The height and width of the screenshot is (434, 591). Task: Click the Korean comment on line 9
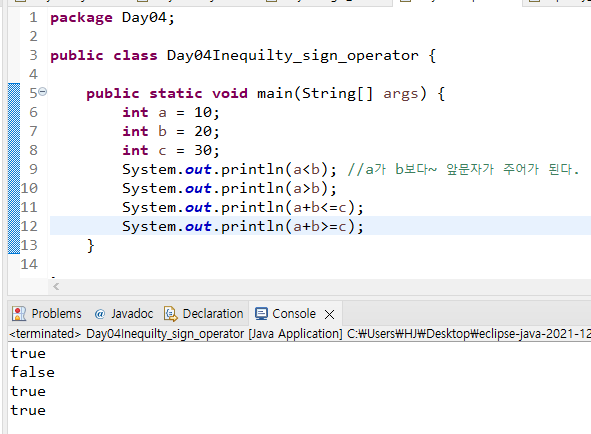(x=463, y=169)
